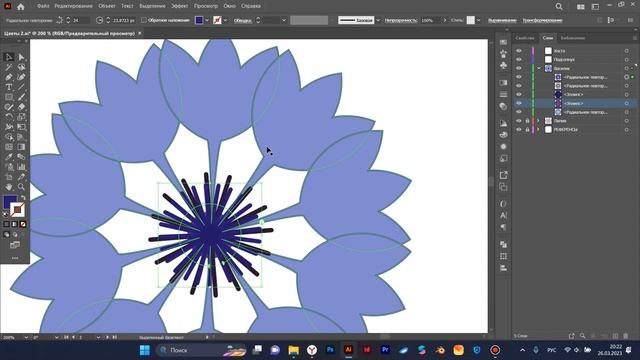Image resolution: width=640 pixels, height=360 pixels.
Task: Select the Shape Builder tool
Action: [9, 137]
